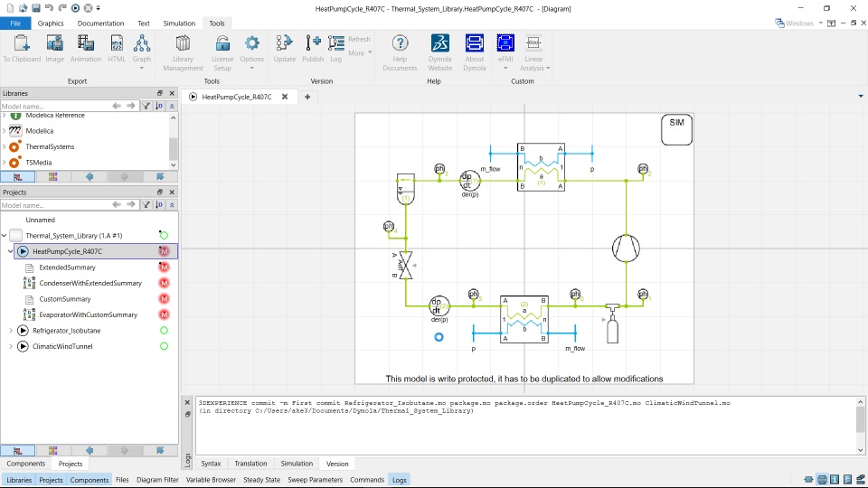Open the Animation export tool

coord(86,49)
